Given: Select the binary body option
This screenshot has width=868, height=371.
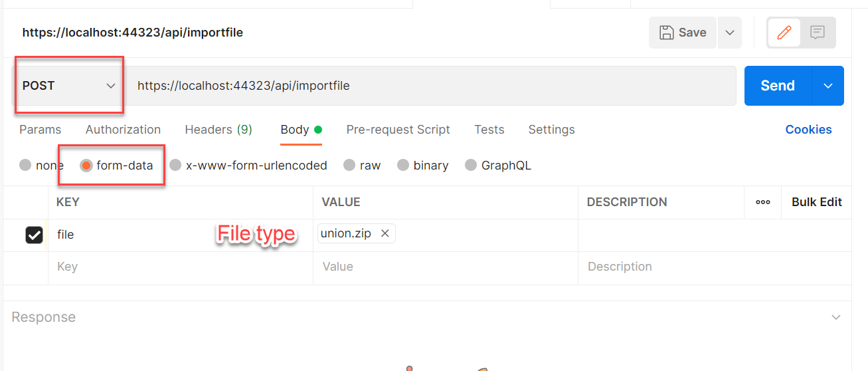Looking at the screenshot, I should click(x=403, y=165).
